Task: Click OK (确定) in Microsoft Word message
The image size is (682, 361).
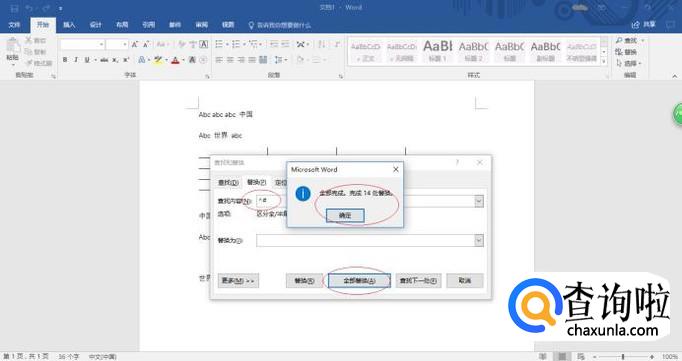Action: [x=345, y=215]
